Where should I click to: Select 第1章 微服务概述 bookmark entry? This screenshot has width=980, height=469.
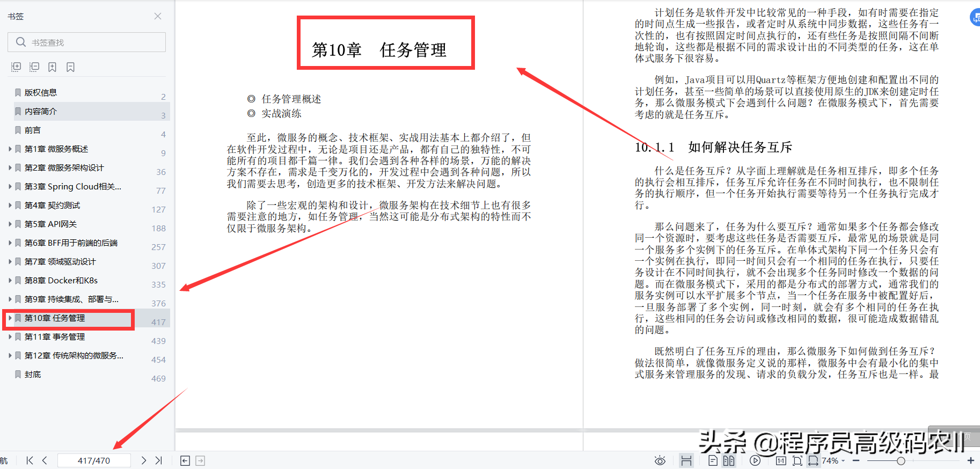point(56,149)
